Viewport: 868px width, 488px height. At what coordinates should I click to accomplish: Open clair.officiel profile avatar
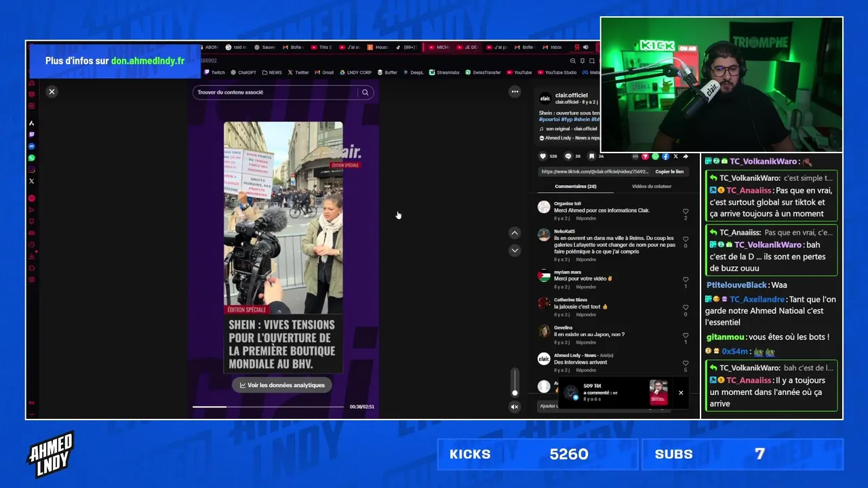544,98
